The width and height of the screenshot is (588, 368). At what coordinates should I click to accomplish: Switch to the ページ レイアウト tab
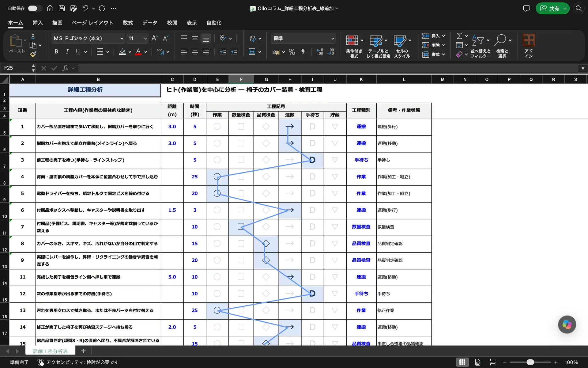click(92, 23)
